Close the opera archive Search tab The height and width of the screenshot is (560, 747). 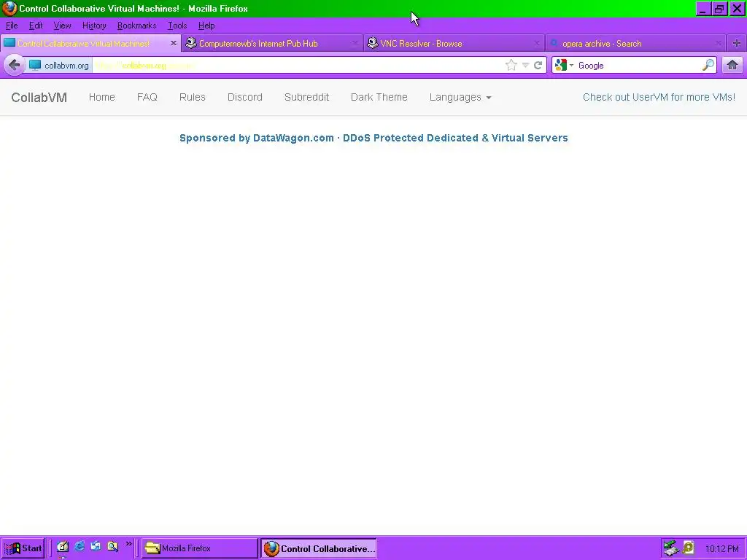[x=718, y=43]
